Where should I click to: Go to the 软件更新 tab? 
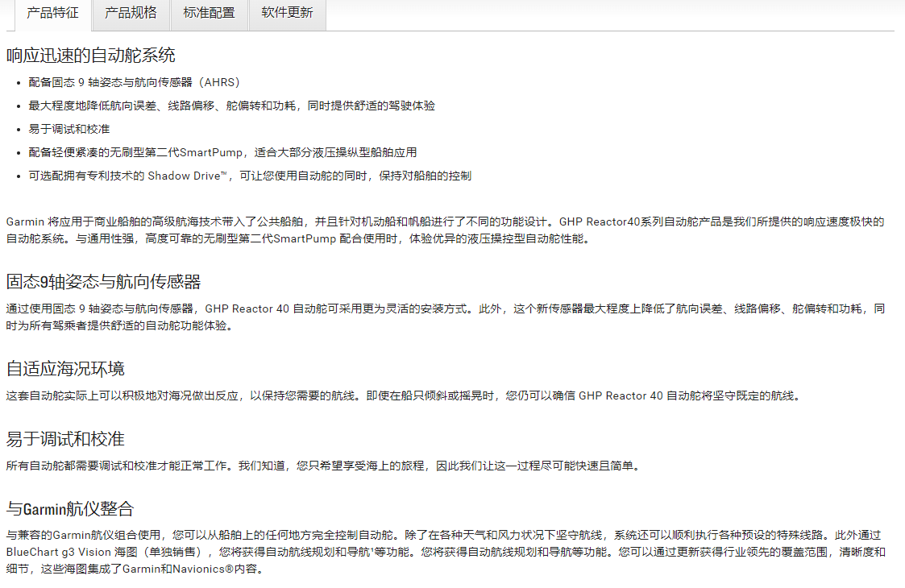point(287,14)
